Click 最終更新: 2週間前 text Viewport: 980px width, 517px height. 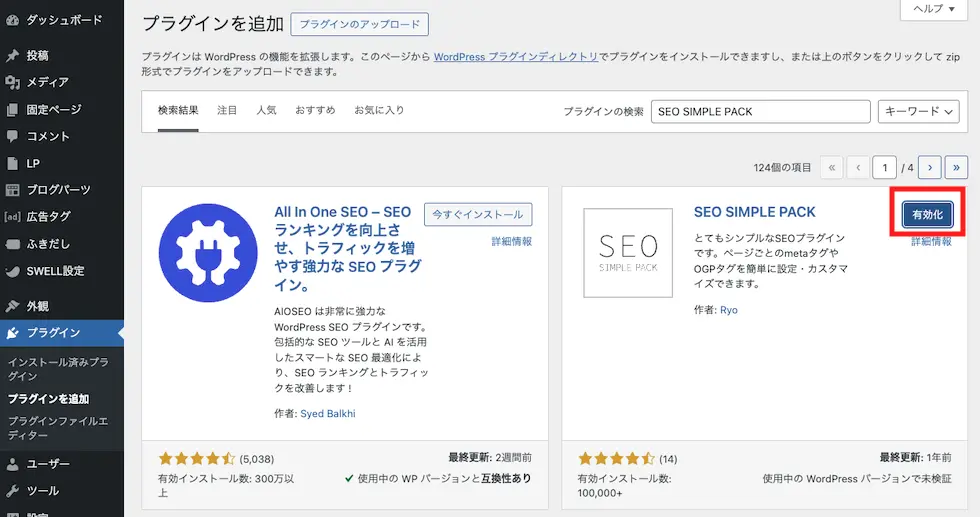click(x=490, y=458)
